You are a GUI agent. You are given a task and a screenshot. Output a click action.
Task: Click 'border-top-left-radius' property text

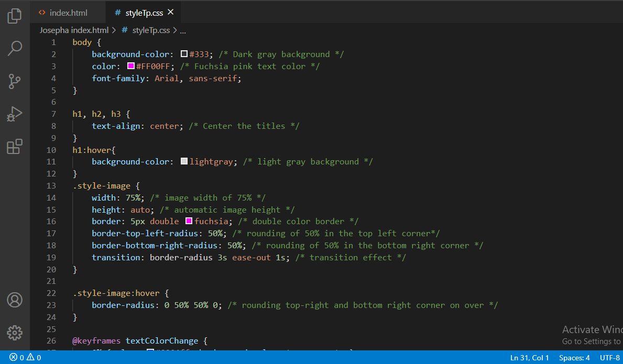[145, 234]
